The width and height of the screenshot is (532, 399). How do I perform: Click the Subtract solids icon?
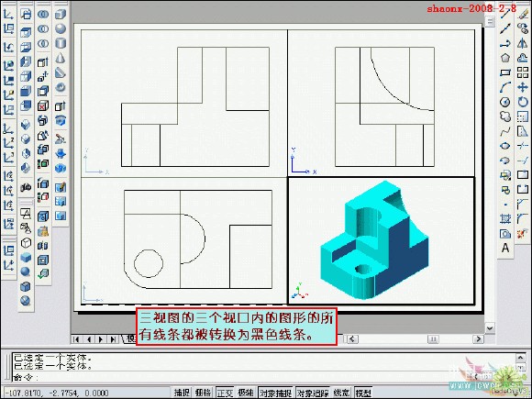(43, 28)
